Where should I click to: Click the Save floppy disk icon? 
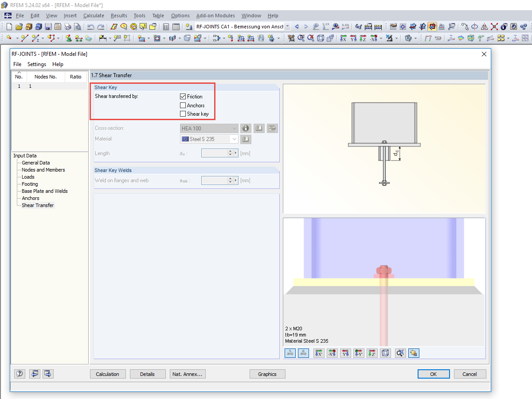[x=48, y=27]
